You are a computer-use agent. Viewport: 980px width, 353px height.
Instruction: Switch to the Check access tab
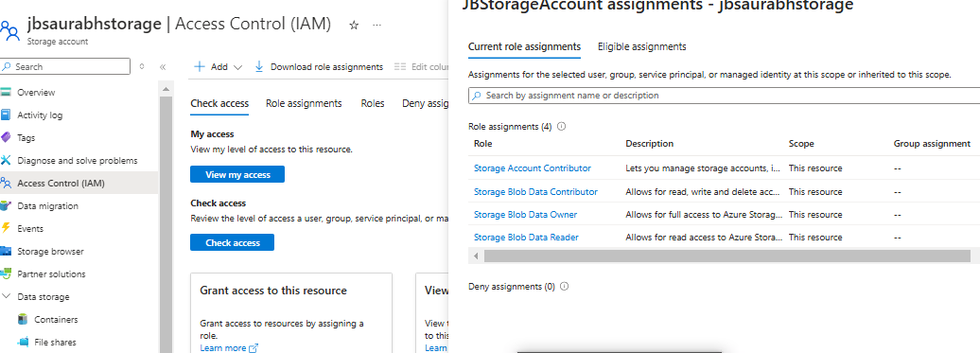coord(219,104)
